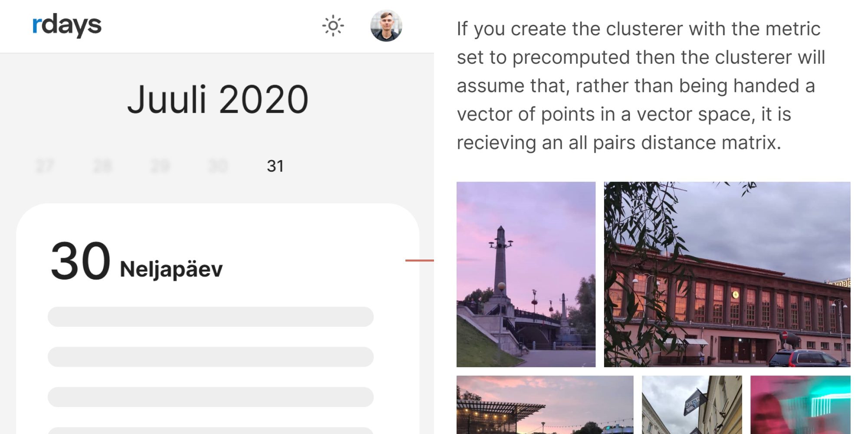This screenshot has height=434, width=868.
Task: Click the rdays logo
Action: (67, 25)
